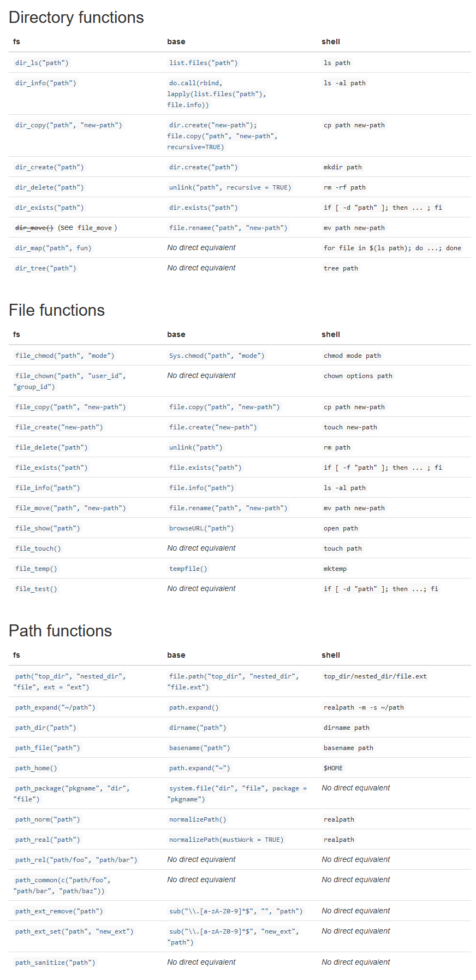Click normalizePath(mustWork = TRUE) code link
Viewport: 476px width, 980px height.
227,840
